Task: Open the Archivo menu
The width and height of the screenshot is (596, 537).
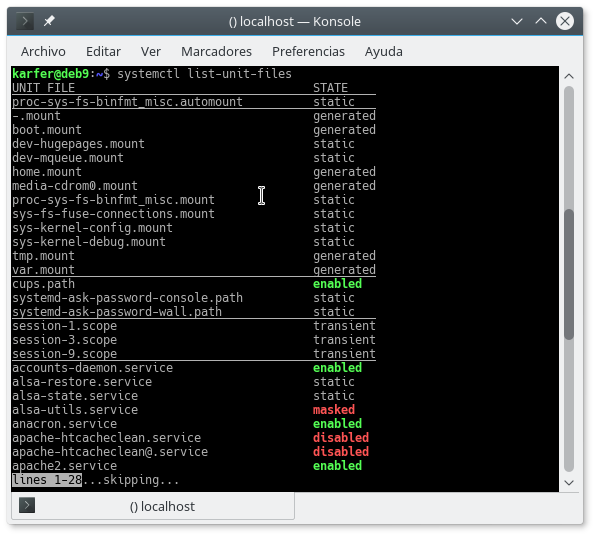Action: pyautogui.click(x=43, y=52)
